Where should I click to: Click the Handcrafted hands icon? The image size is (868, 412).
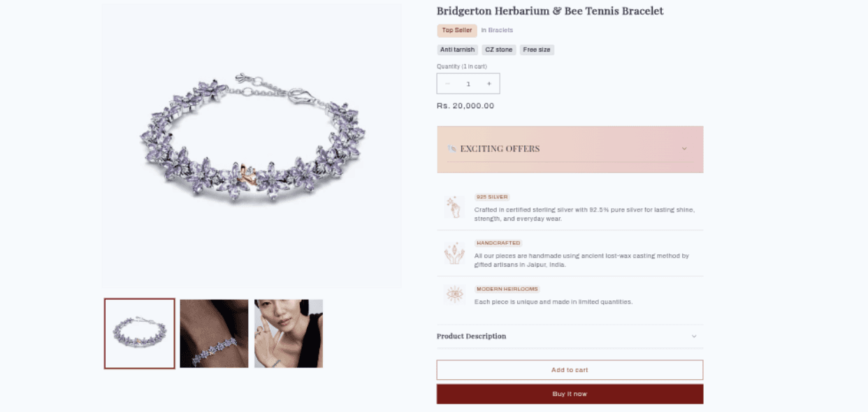pos(454,253)
